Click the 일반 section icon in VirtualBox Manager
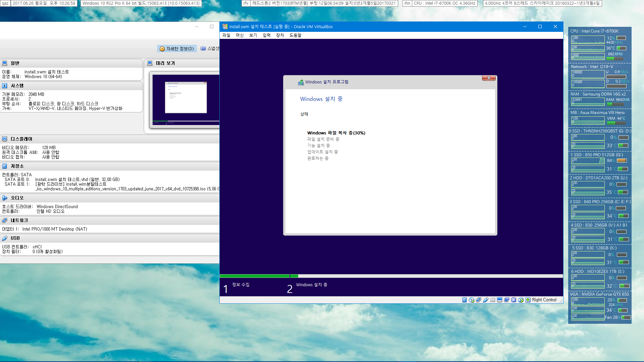Viewport: 644px width, 362px height. point(5,63)
